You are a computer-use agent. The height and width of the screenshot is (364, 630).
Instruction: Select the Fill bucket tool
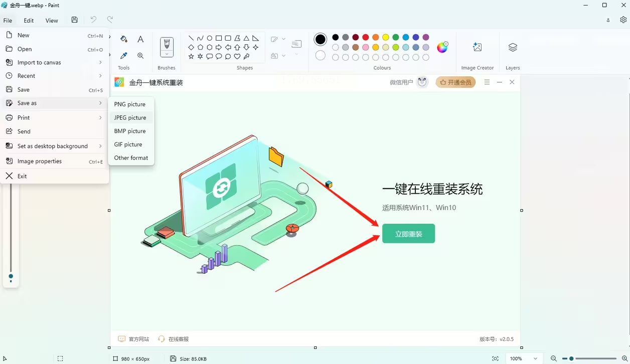pyautogui.click(x=124, y=39)
